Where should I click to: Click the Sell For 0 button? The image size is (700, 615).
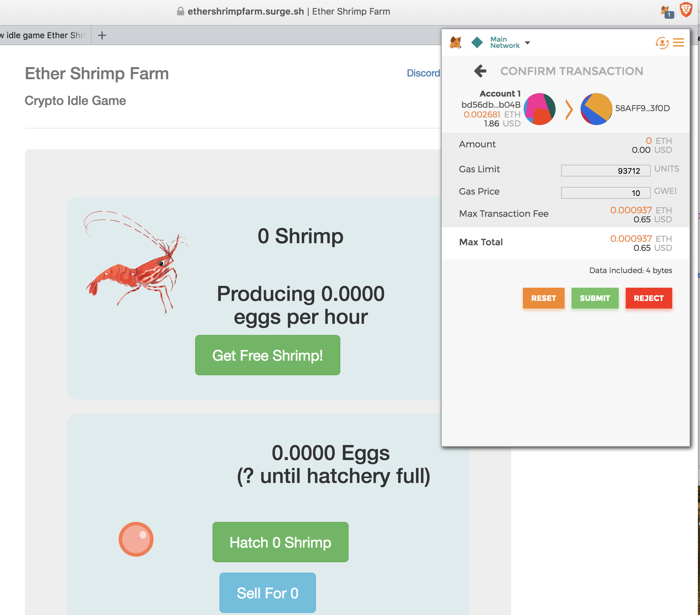(267, 593)
